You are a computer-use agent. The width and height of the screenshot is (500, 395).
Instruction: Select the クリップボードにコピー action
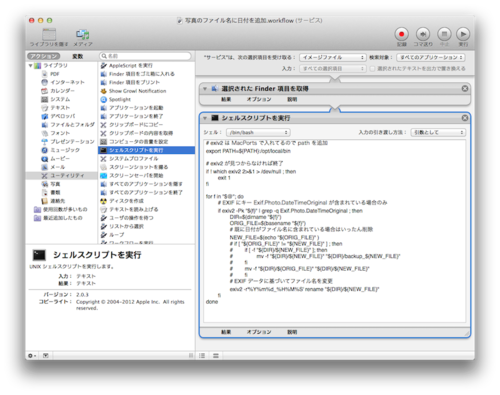pyautogui.click(x=136, y=125)
